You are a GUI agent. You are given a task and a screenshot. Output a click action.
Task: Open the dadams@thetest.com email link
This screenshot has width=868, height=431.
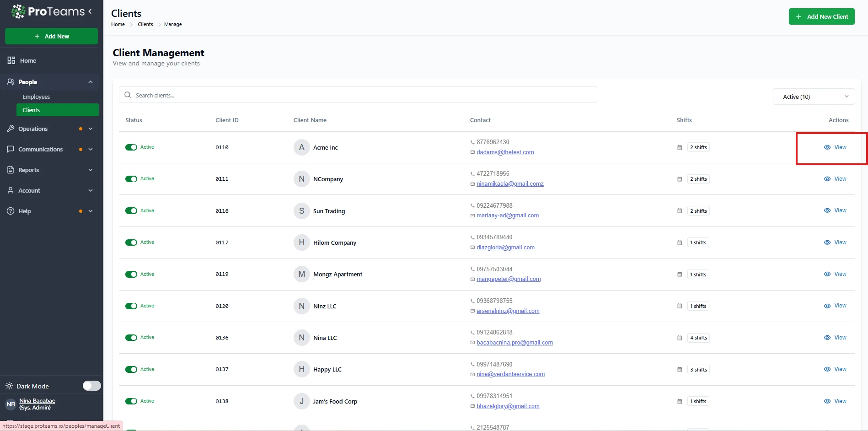(505, 152)
